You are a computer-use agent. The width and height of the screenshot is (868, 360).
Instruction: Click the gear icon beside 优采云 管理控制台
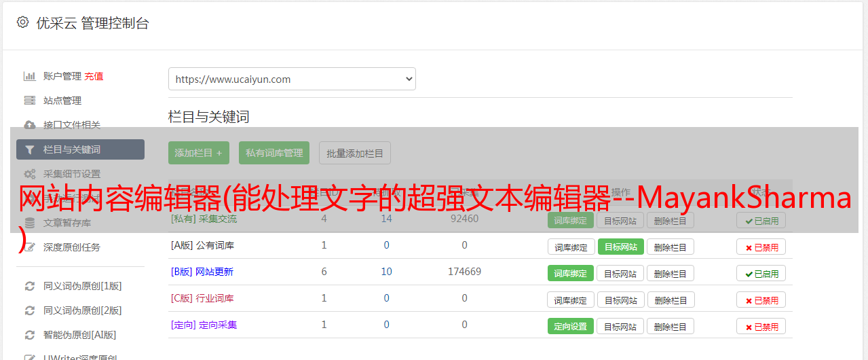(22, 22)
